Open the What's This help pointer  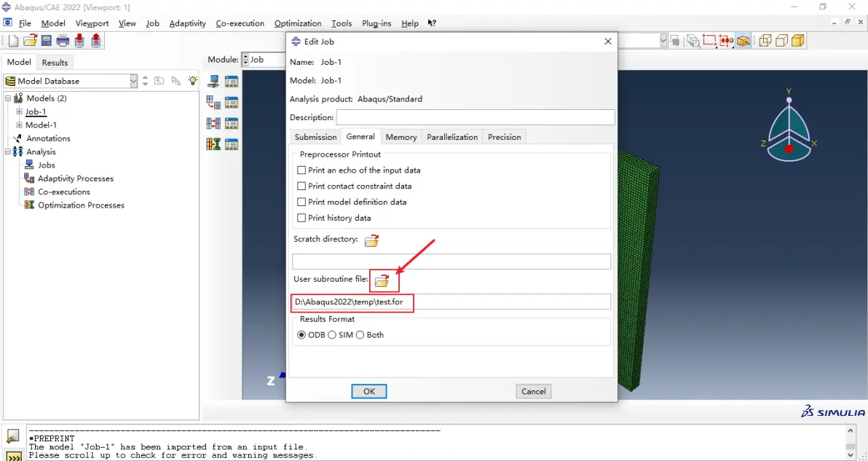click(x=432, y=23)
